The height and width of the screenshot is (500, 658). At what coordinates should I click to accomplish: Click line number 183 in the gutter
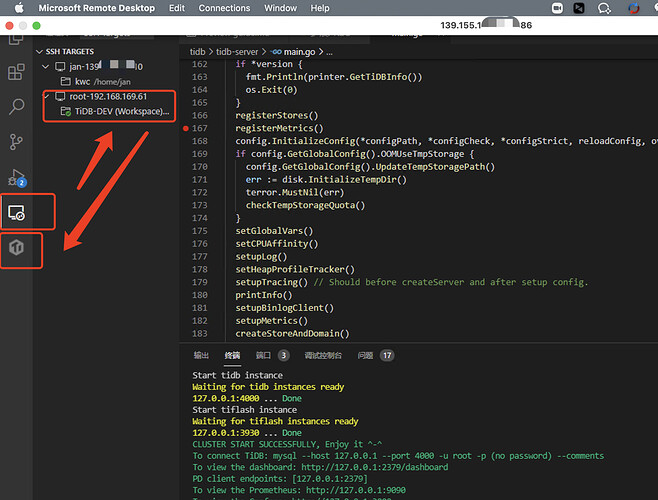point(200,333)
